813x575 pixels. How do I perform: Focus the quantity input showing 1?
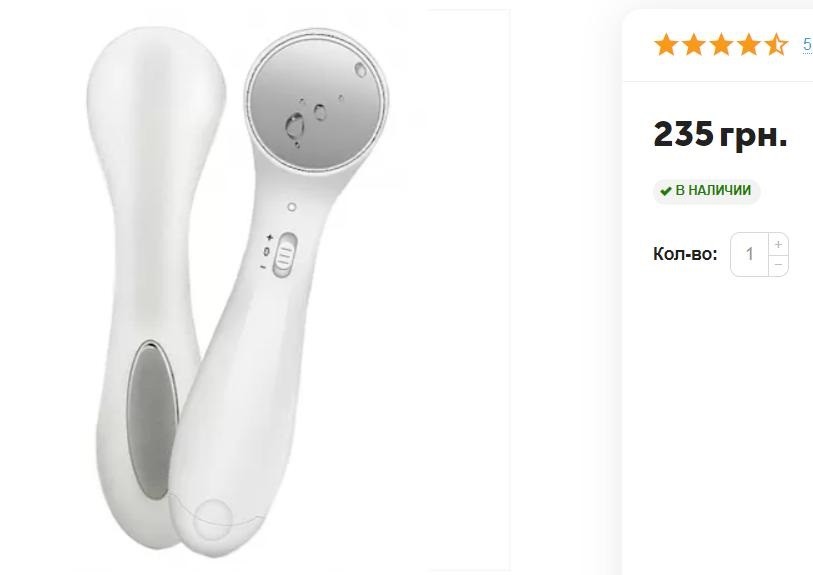click(x=749, y=254)
